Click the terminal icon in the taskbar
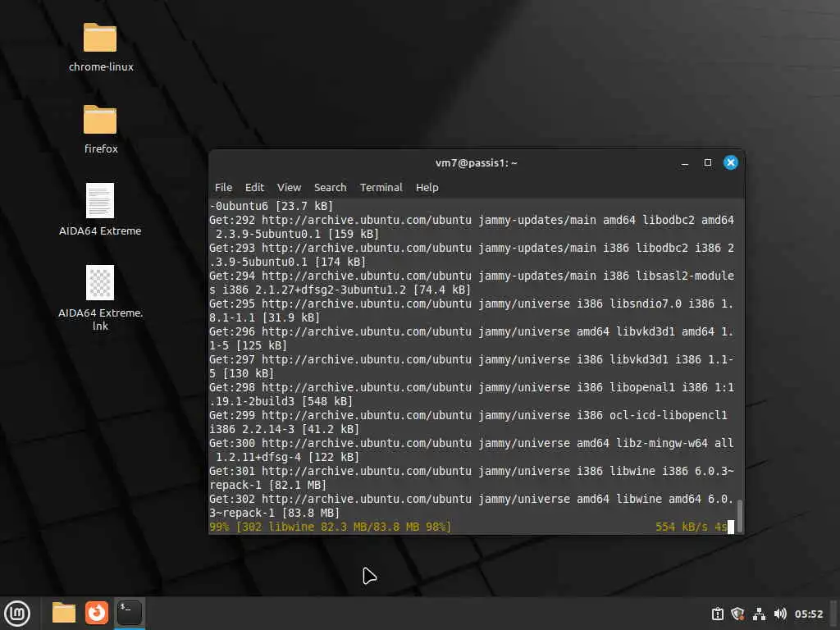840x630 pixels. coord(130,613)
